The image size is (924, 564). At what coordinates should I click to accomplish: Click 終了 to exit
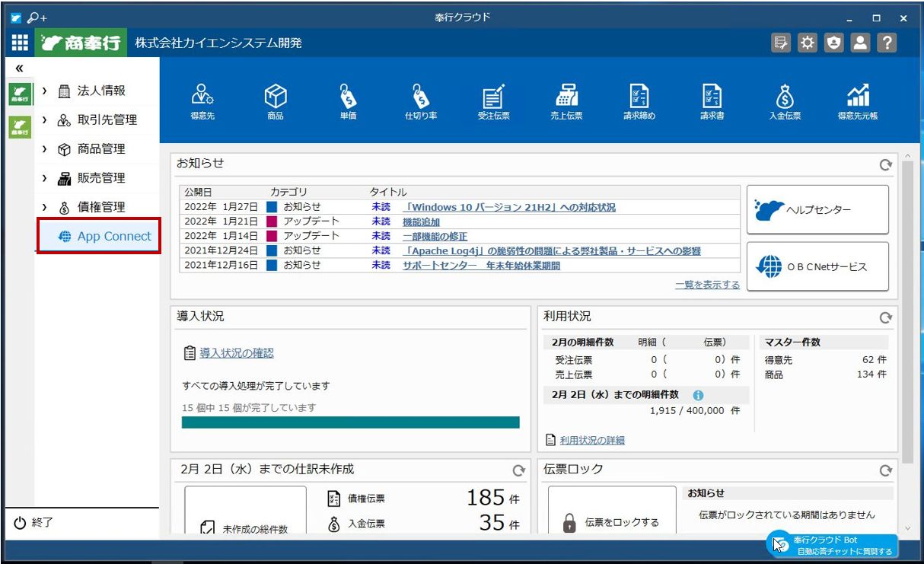tap(33, 523)
